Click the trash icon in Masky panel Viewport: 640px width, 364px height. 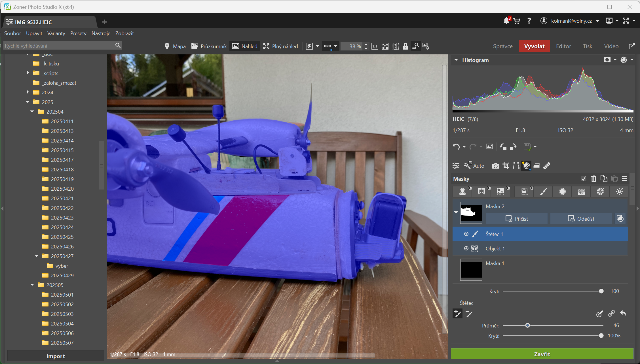593,179
